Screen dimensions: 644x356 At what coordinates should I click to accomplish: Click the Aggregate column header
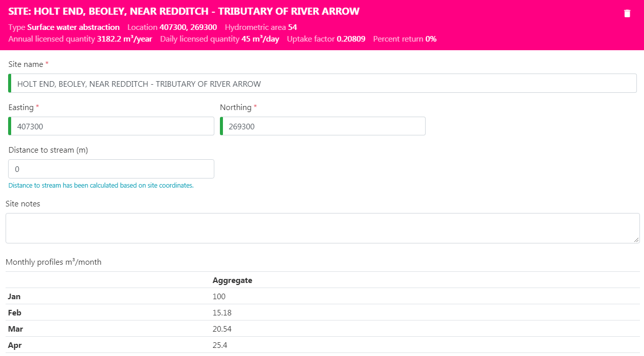coord(232,280)
